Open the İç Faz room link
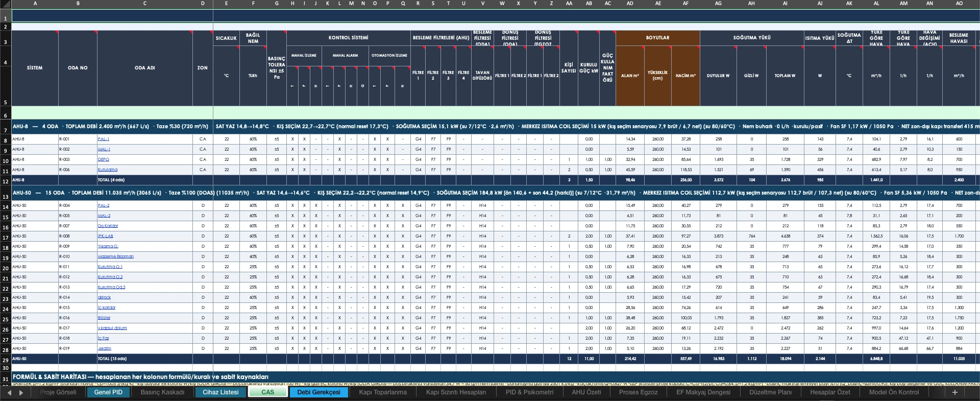 pos(103,338)
